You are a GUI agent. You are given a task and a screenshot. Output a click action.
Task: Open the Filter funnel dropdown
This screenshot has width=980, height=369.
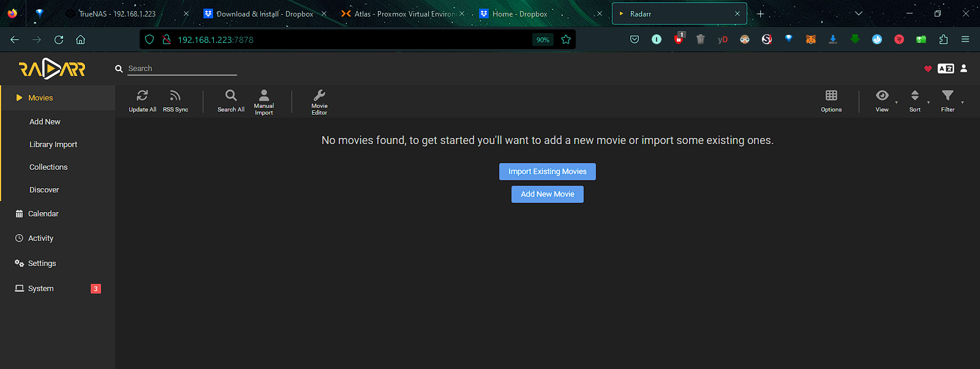(x=948, y=101)
